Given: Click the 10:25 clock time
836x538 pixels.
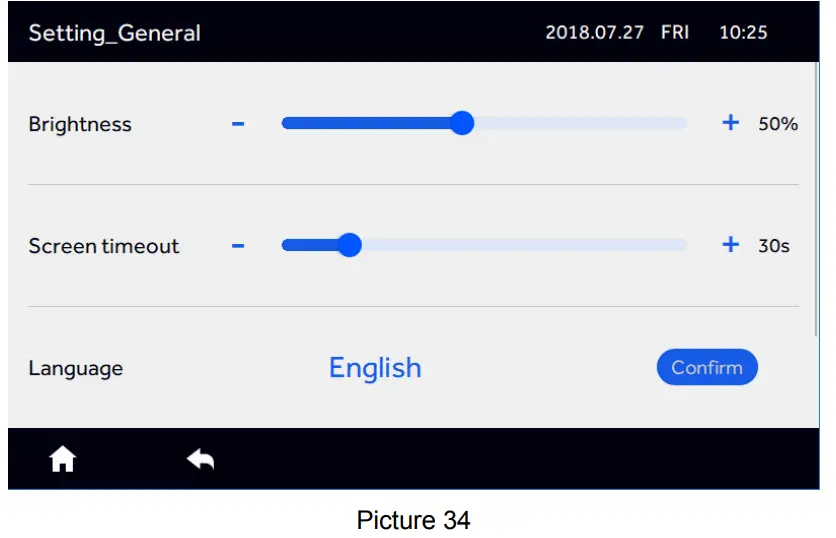Looking at the screenshot, I should (743, 33).
